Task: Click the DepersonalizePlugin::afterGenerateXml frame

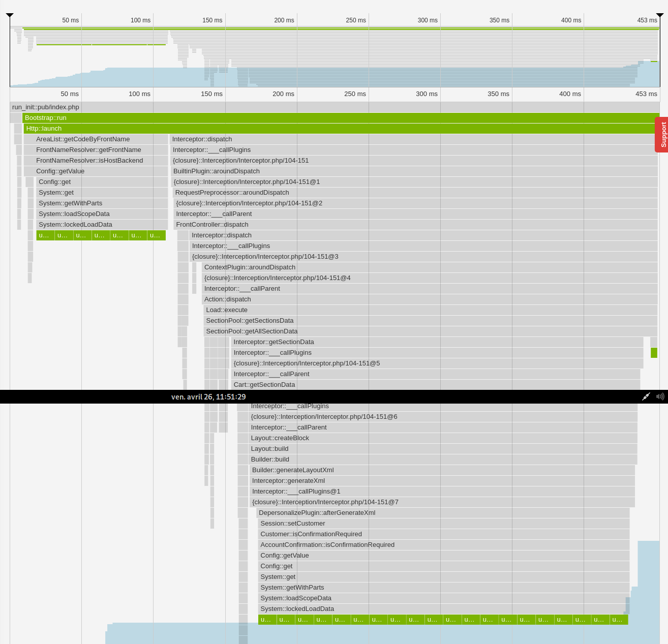Action: pyautogui.click(x=317, y=512)
